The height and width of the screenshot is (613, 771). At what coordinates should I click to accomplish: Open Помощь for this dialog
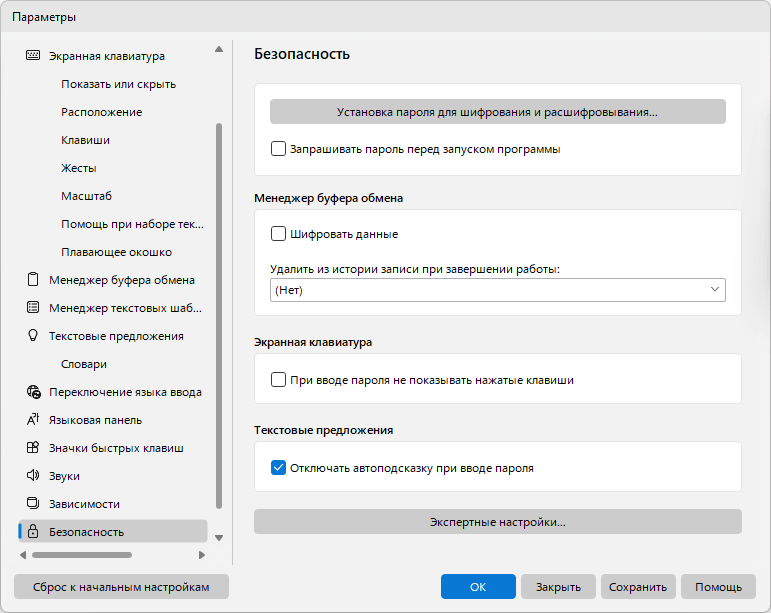tap(718, 586)
